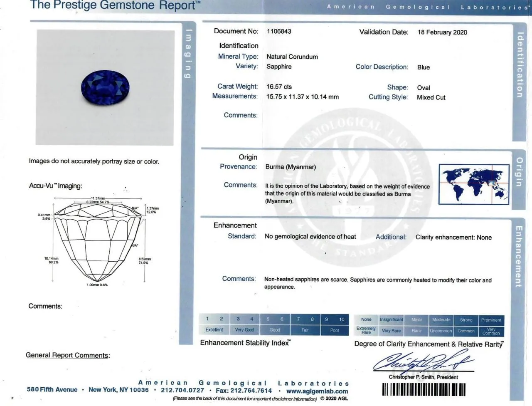
Task: Click provenance value 'Burma (Myanmar)'
Action: (x=291, y=167)
